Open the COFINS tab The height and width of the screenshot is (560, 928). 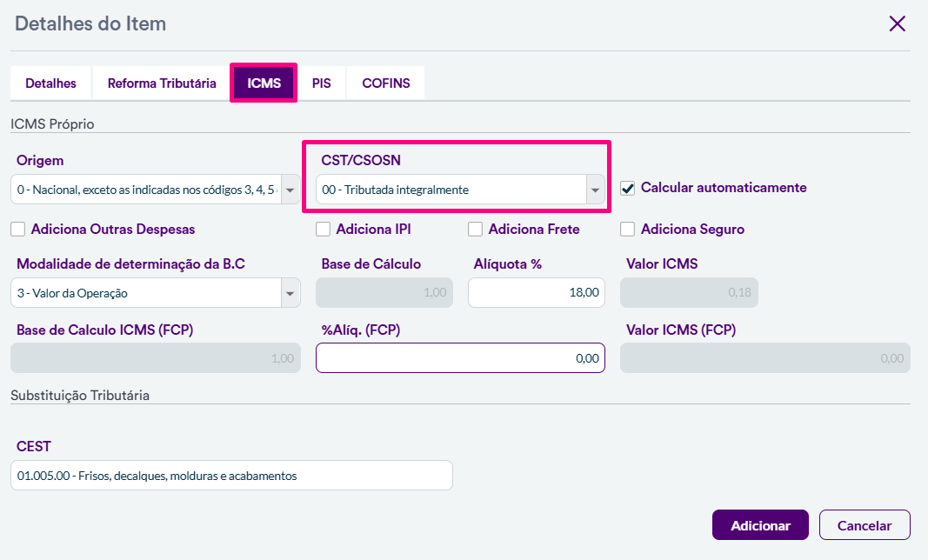click(386, 83)
